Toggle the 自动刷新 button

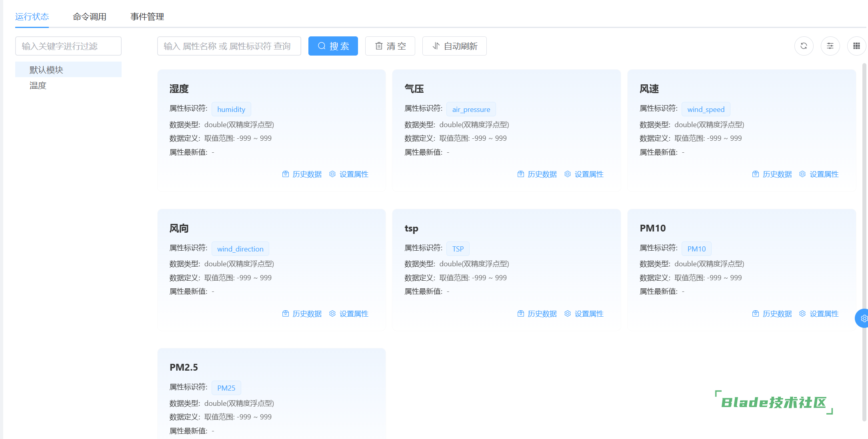pos(454,46)
